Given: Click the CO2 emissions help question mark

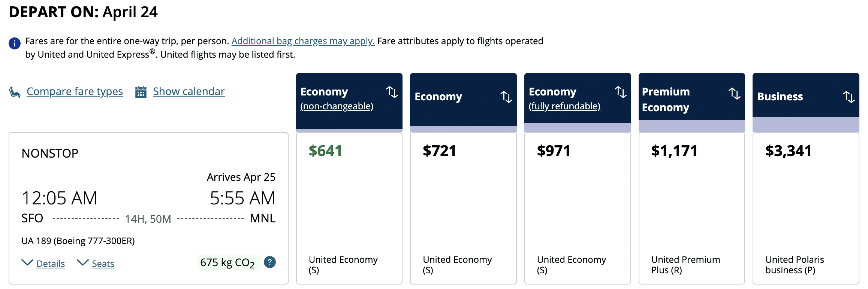Looking at the screenshot, I should 270,262.
